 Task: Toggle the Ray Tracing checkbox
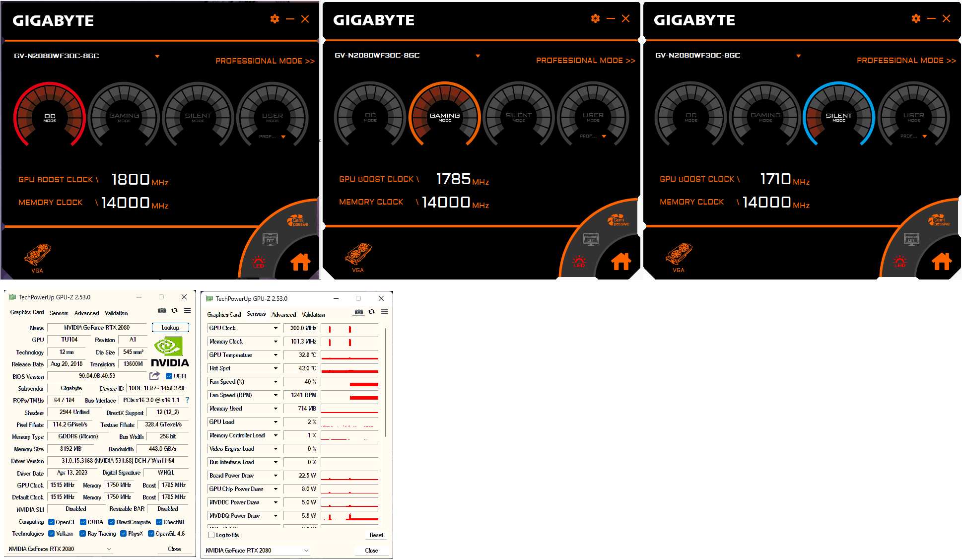[x=83, y=534]
